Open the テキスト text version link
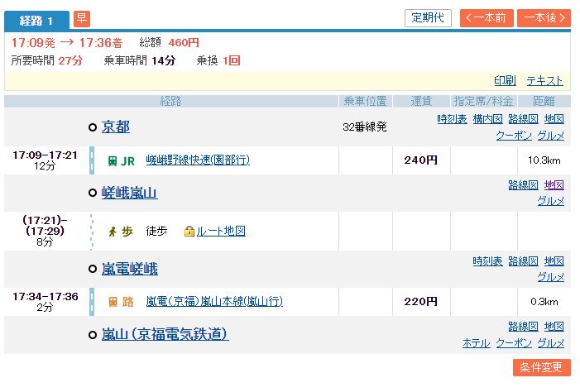580x392 pixels. tap(544, 80)
